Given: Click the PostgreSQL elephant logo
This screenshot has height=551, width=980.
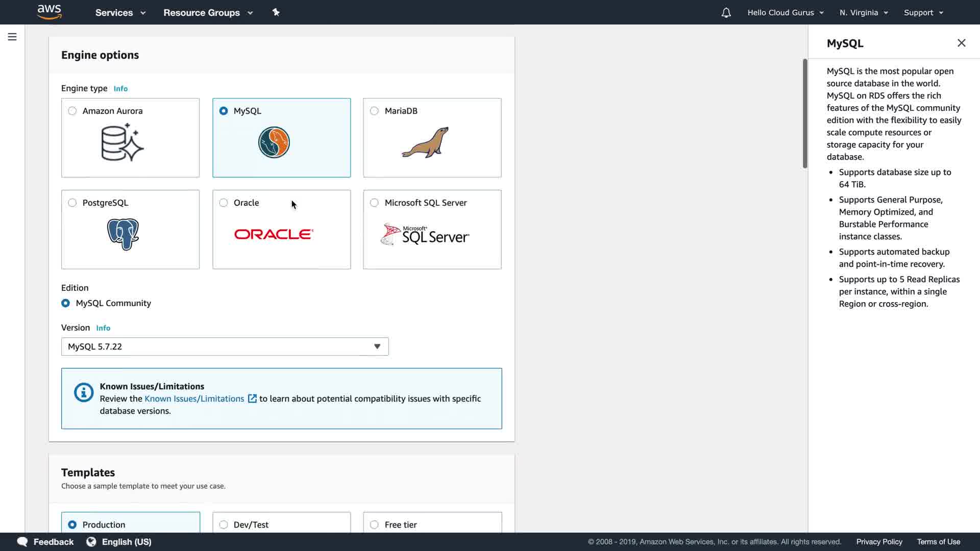Looking at the screenshot, I should [x=123, y=234].
